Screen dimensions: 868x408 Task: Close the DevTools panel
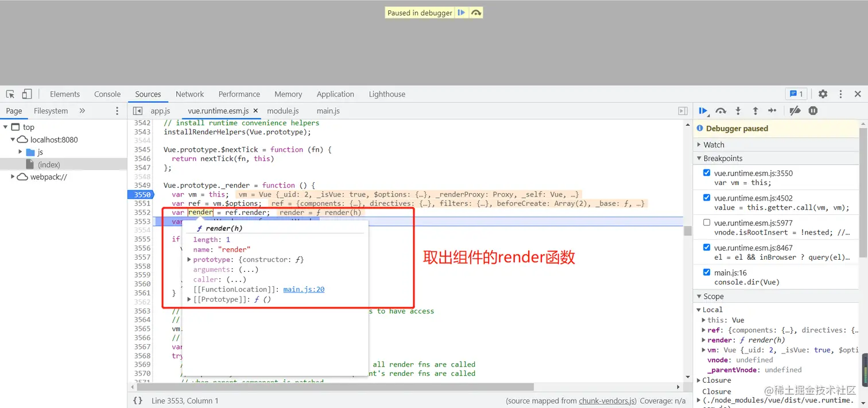click(858, 94)
